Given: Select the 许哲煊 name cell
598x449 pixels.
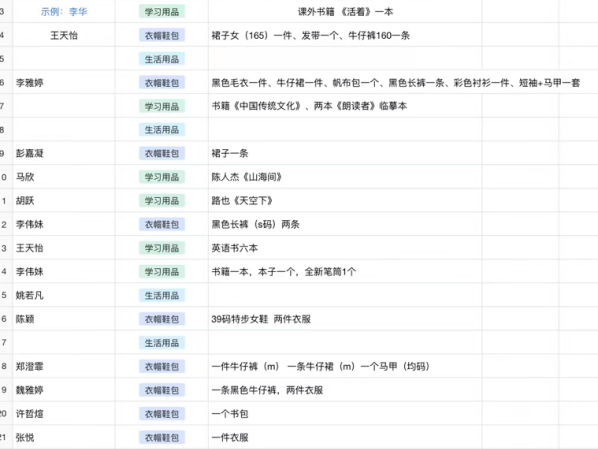Looking at the screenshot, I should click(64, 414).
